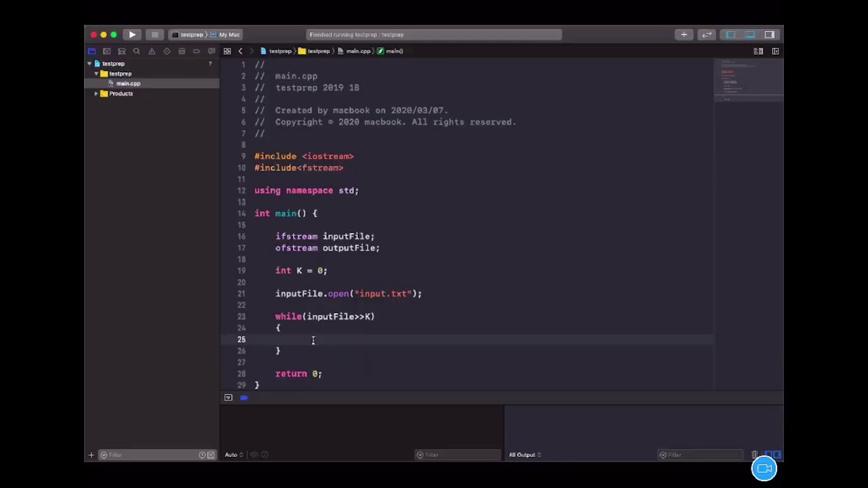Select main.cpp in the navigator
The width and height of the screenshot is (868, 488).
[127, 83]
